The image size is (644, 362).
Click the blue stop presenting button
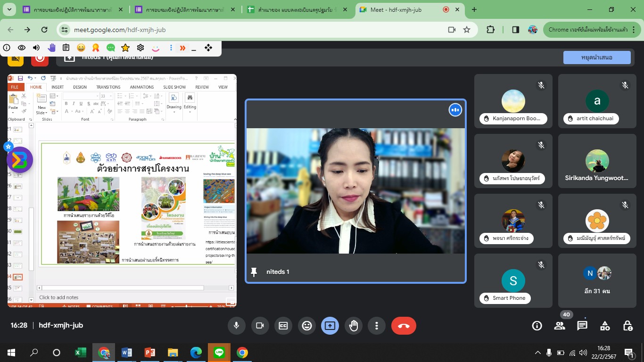[x=597, y=58]
